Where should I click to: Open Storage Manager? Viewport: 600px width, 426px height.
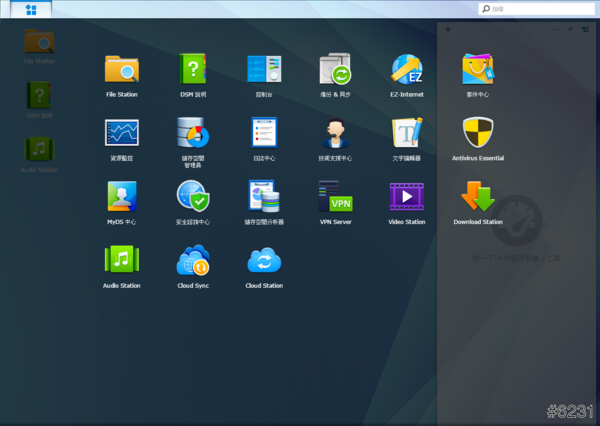193,133
